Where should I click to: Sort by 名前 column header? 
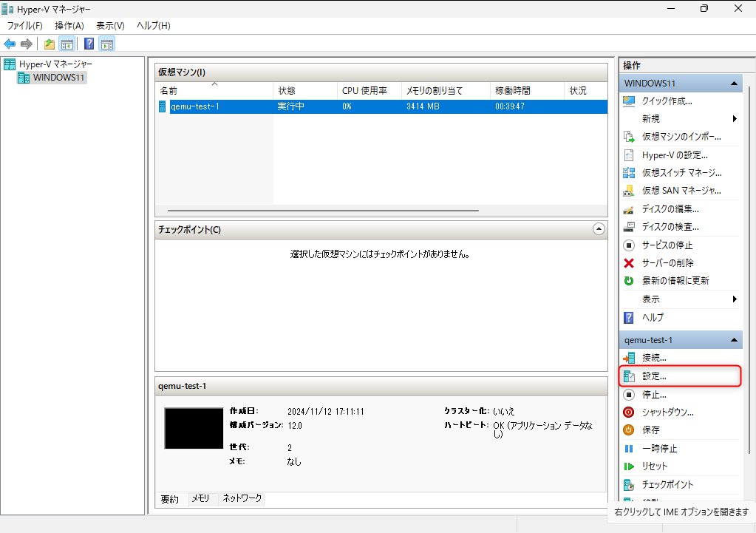[214, 90]
